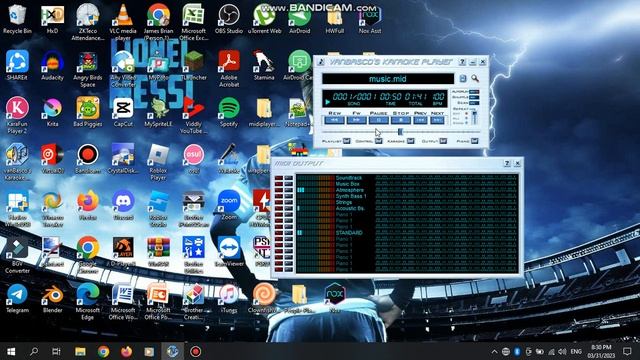Open Discord desktop icon
The height and width of the screenshot is (360, 640).
pos(123,205)
